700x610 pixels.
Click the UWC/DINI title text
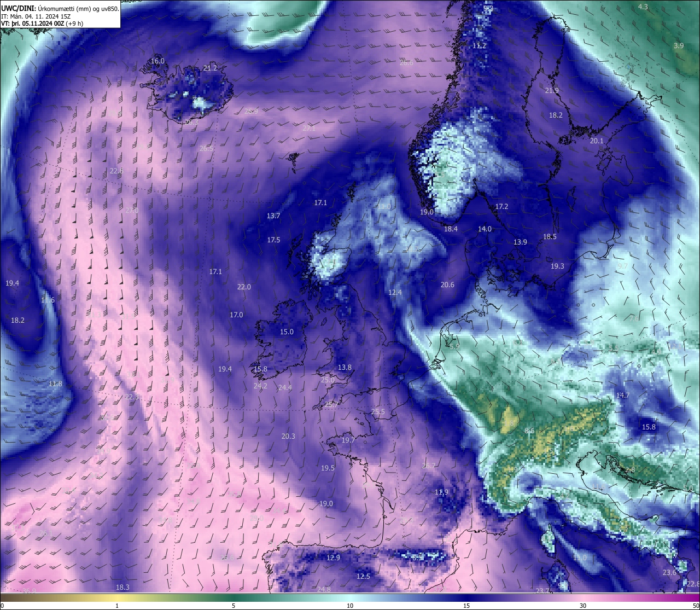(18, 8)
